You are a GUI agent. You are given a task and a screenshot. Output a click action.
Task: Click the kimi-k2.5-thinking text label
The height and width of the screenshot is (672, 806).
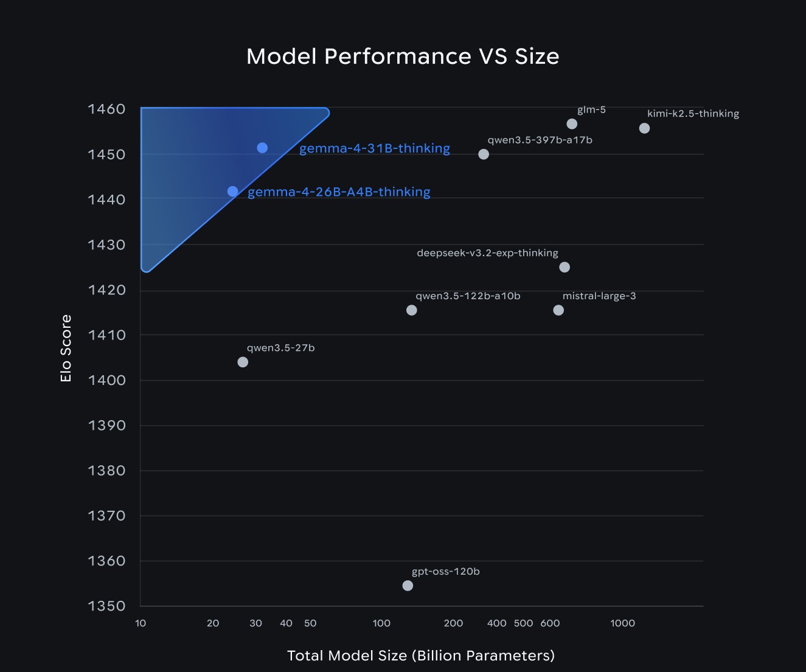(693, 114)
